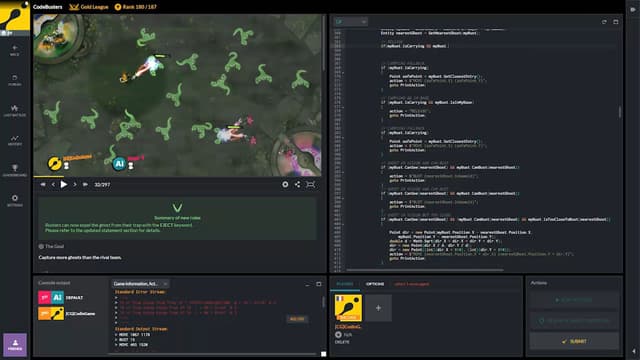Switch to the Players tab
This screenshot has width=640, height=360.
(345, 284)
